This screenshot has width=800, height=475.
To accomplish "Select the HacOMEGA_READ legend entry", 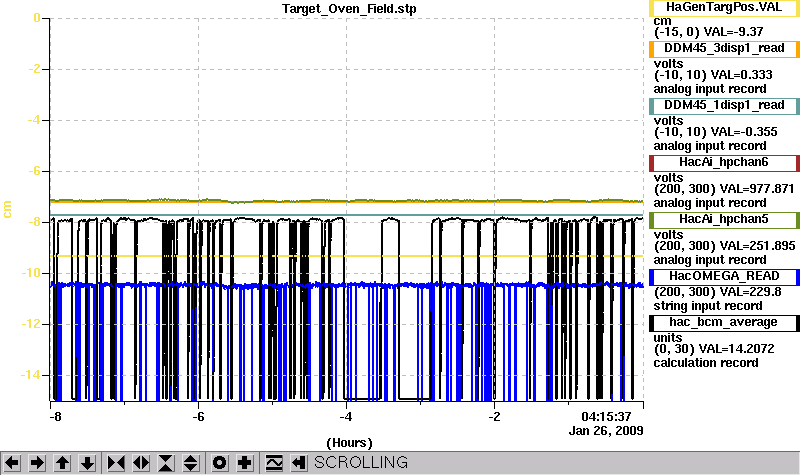I will pos(724,277).
